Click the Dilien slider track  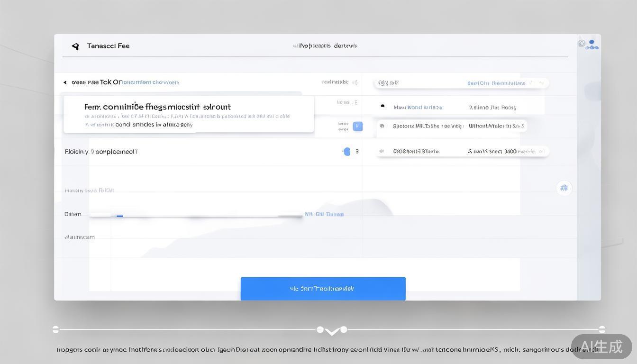click(x=196, y=216)
